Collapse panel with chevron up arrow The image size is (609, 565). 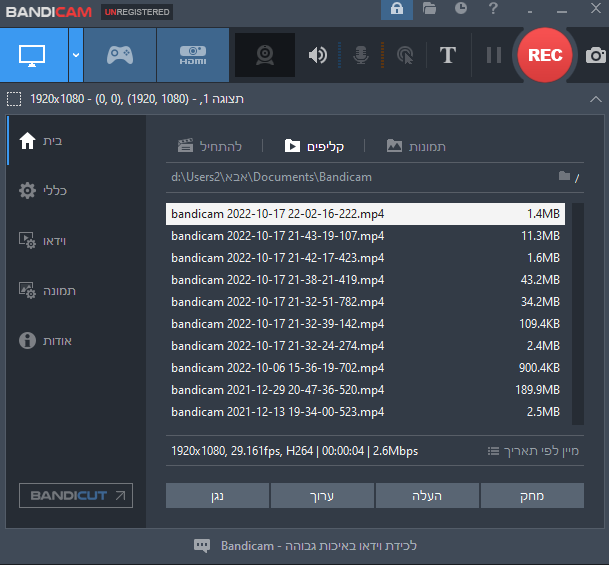(595, 99)
